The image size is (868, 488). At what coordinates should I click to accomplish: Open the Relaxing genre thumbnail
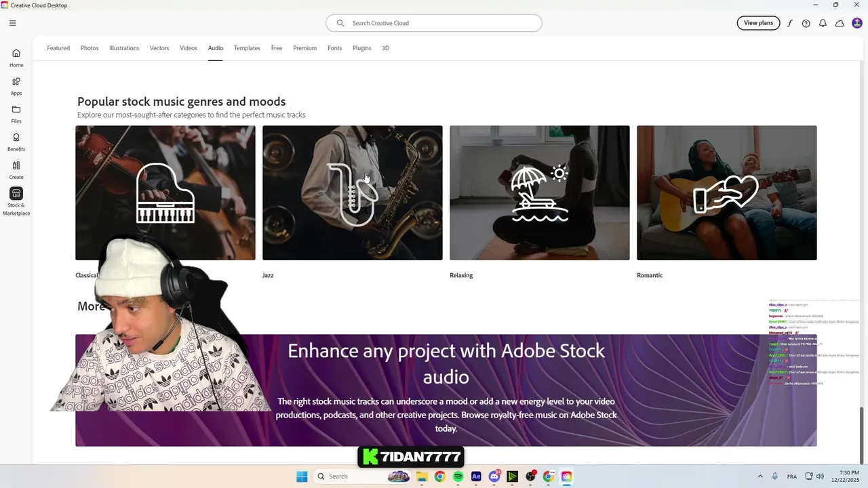540,192
